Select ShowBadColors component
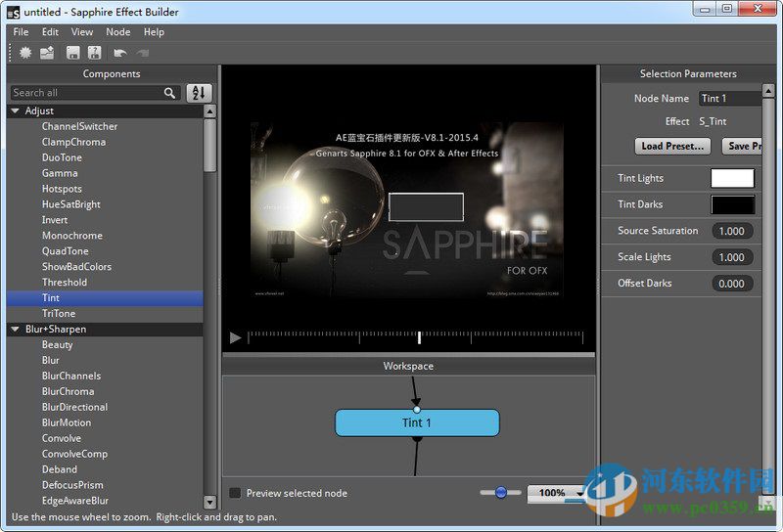 tap(77, 267)
